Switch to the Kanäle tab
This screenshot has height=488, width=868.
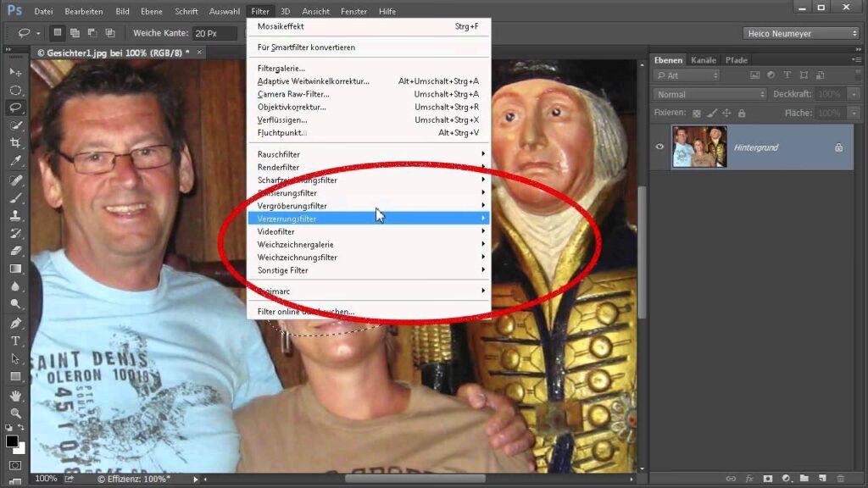click(x=703, y=60)
